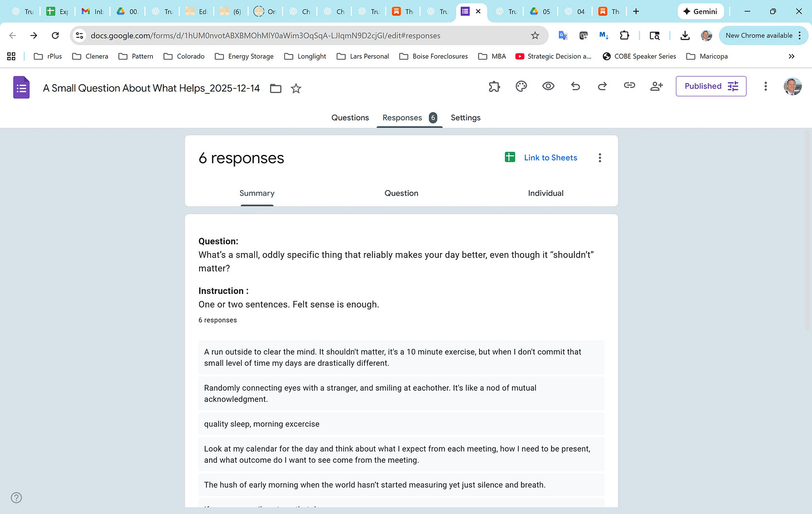Open a new browser tab
The height and width of the screenshot is (514, 812).
636,11
